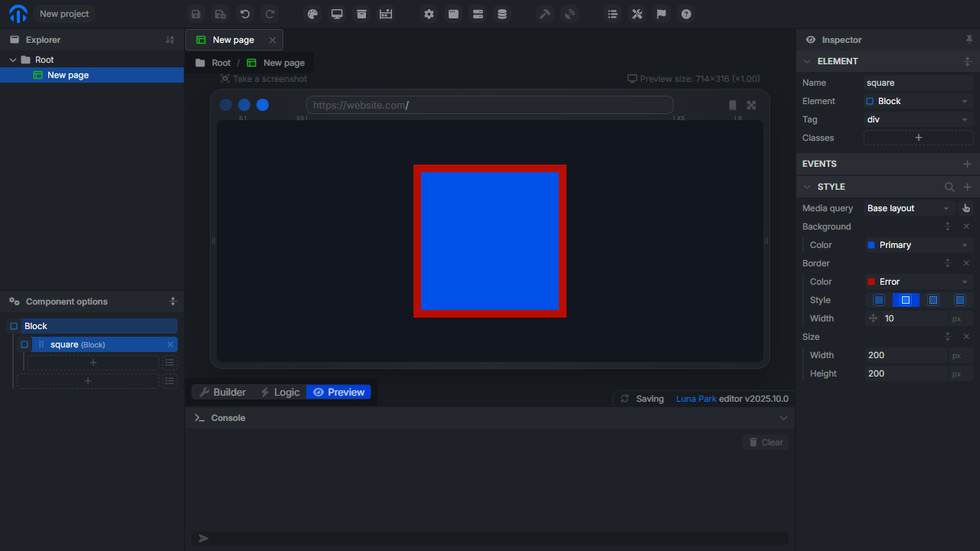Screen dimensions: 980x551
Task: Click the database icon in toolbar
Action: point(502,14)
